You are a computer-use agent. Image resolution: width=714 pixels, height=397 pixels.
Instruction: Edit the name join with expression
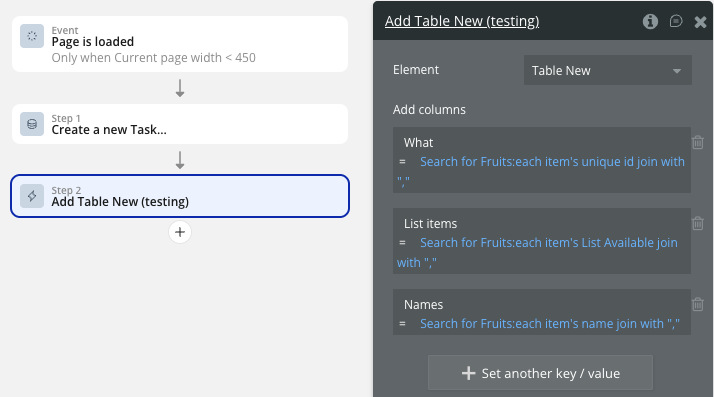(550, 324)
